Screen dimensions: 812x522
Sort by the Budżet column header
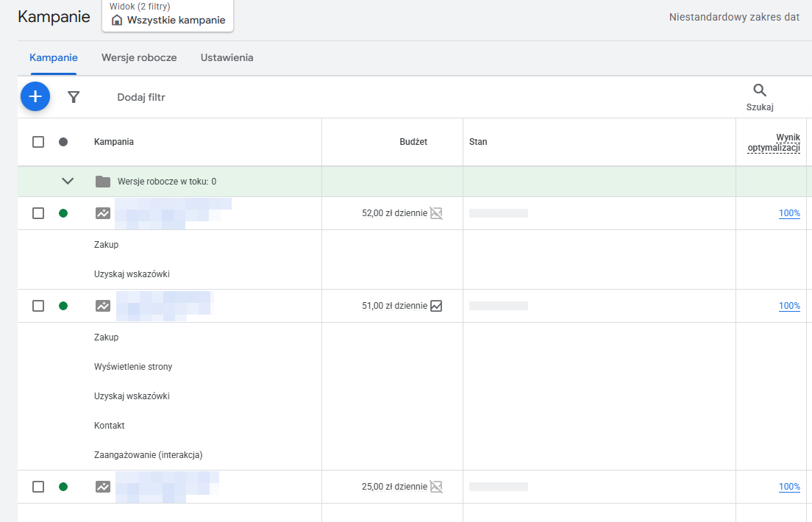point(413,141)
